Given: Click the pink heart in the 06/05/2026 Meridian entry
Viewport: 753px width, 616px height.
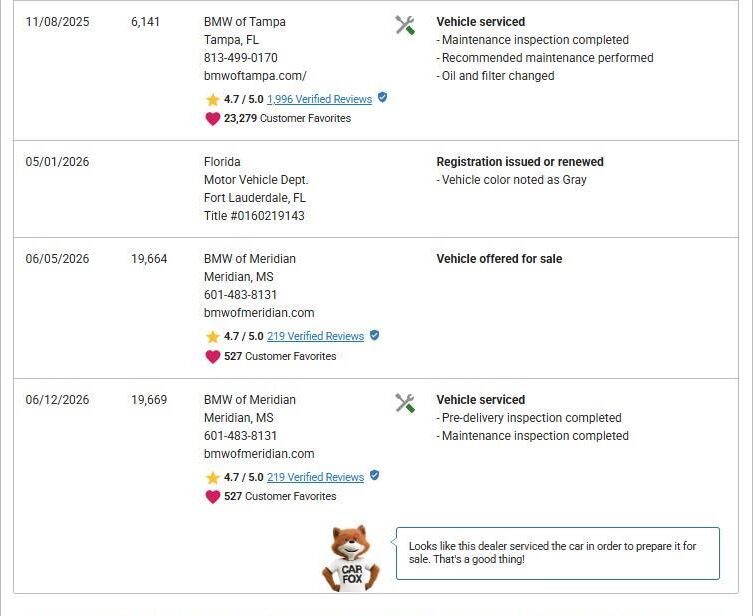Looking at the screenshot, I should pos(212,356).
